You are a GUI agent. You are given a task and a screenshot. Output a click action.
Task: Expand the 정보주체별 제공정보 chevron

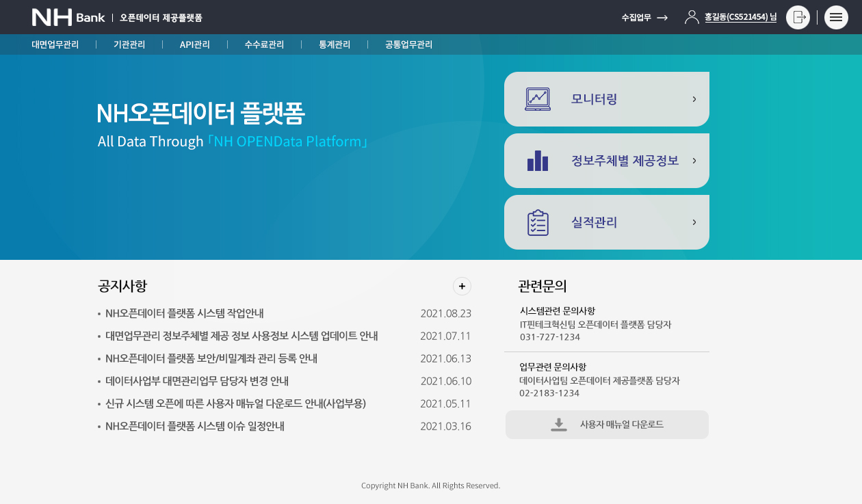pos(694,161)
